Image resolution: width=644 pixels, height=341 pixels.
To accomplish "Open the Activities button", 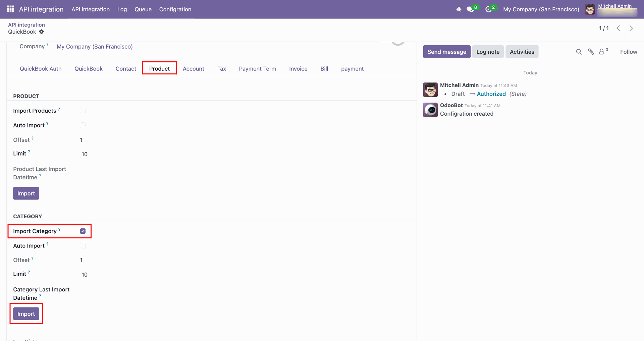I will (x=522, y=52).
